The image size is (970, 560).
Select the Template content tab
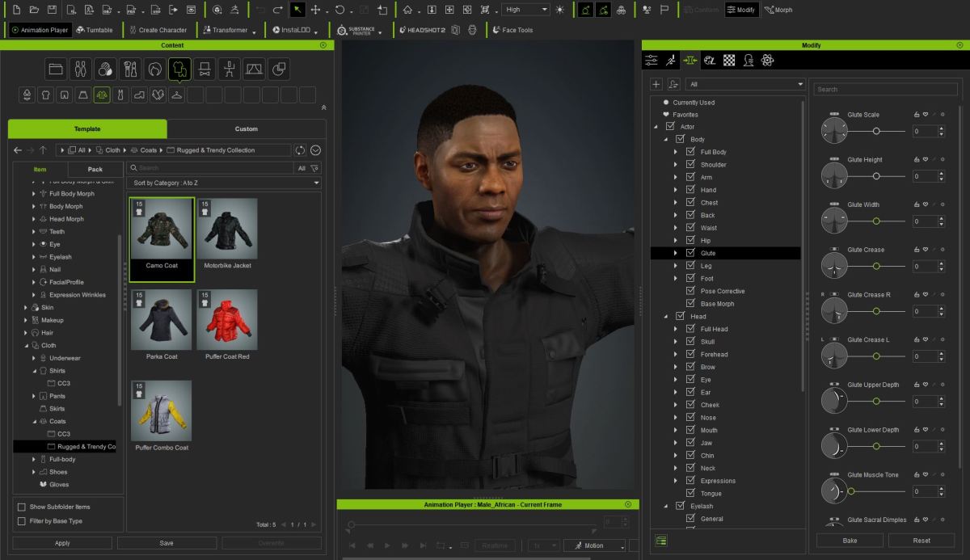[x=87, y=128]
